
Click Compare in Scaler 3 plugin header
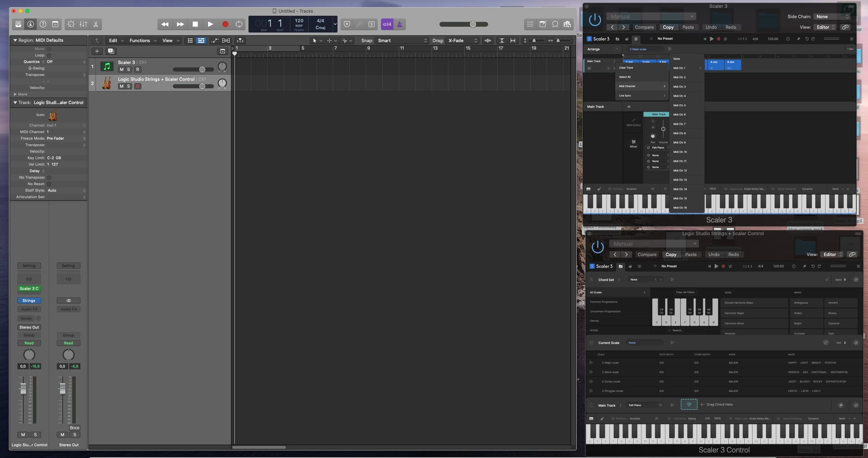coord(644,27)
